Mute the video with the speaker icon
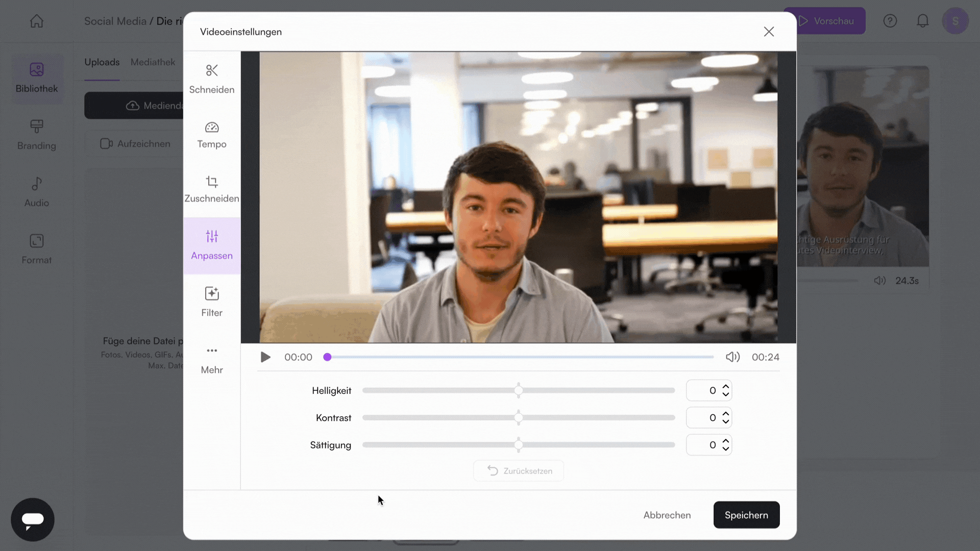The height and width of the screenshot is (551, 980). 732,357
